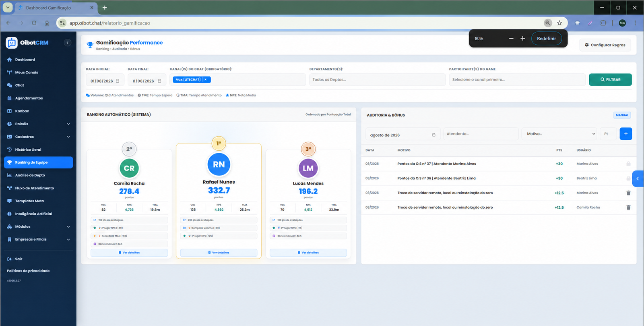This screenshot has width=644, height=326.
Task: Click Redefinir to reset zoom
Action: point(547,39)
